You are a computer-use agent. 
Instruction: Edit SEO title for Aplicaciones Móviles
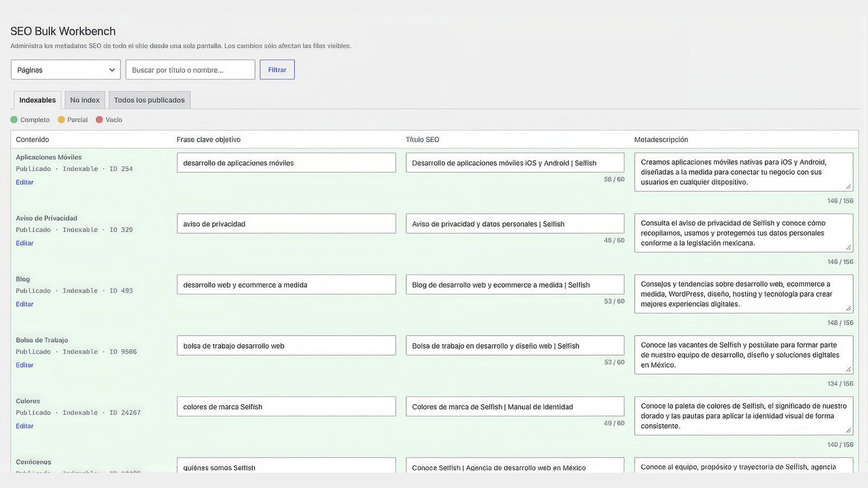[x=515, y=163]
